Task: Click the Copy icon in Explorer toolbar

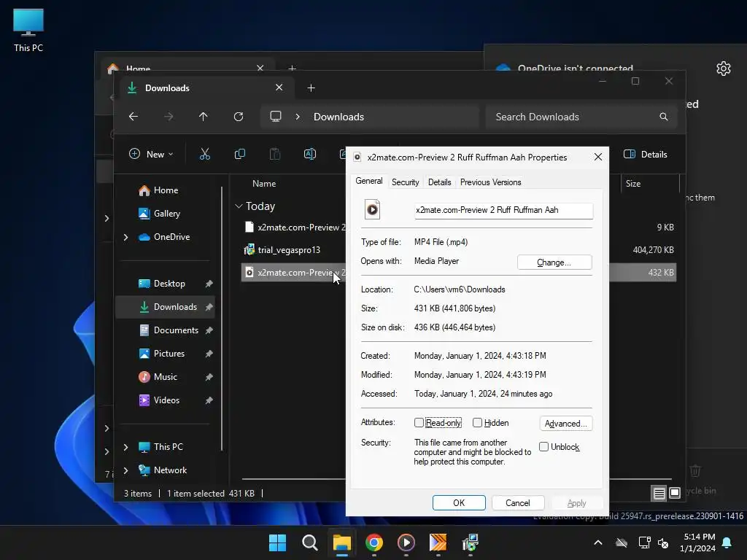Action: (239, 154)
